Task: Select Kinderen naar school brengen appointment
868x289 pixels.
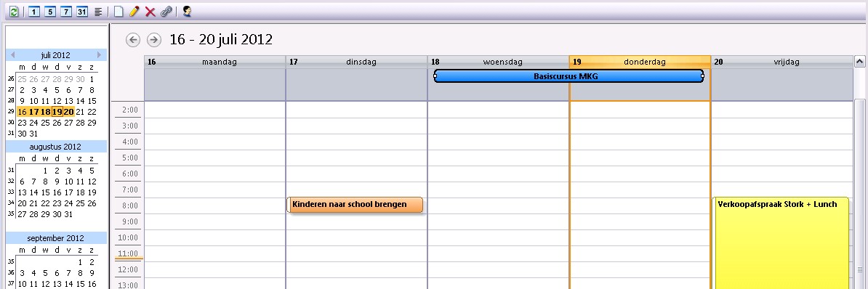Action: point(355,205)
